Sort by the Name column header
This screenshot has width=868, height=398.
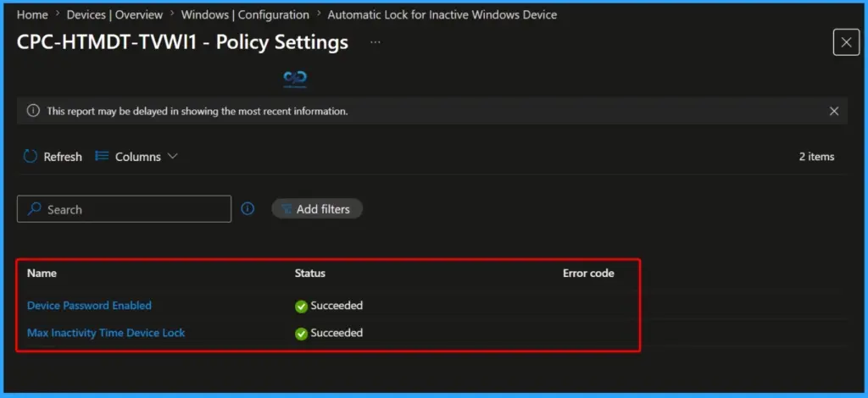tap(42, 273)
